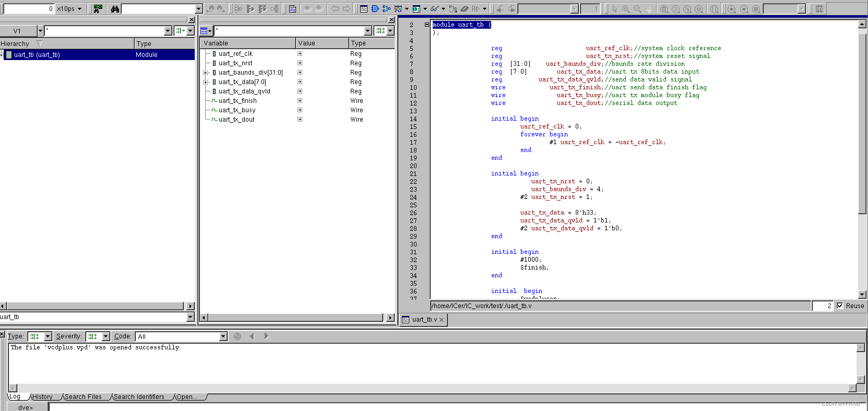The height and width of the screenshot is (411, 868).
Task: Click the variable pane horizontal scrollbar
Action: (x=298, y=318)
